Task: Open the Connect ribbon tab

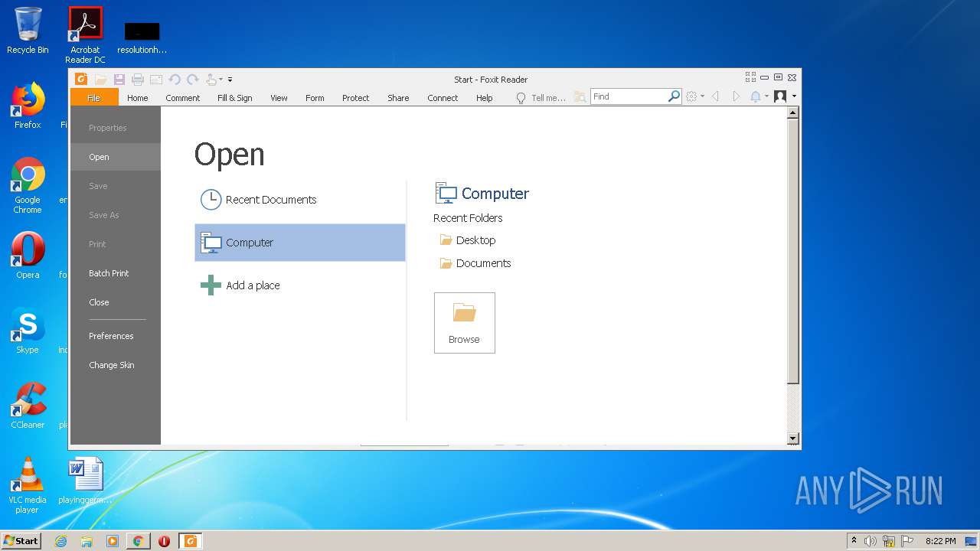Action: [x=443, y=98]
